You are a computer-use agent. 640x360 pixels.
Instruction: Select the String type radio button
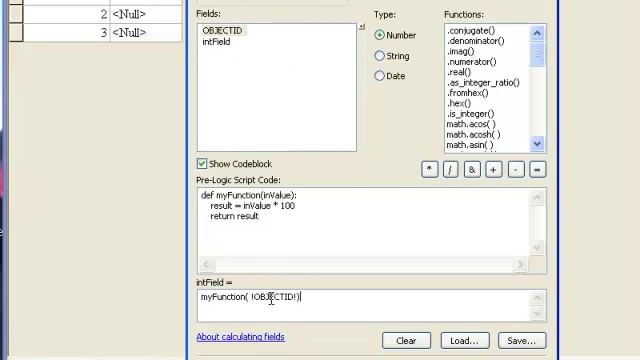pos(380,56)
